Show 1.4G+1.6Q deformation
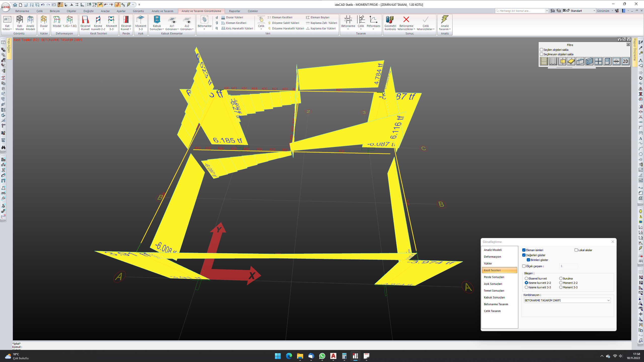 click(x=70, y=22)
